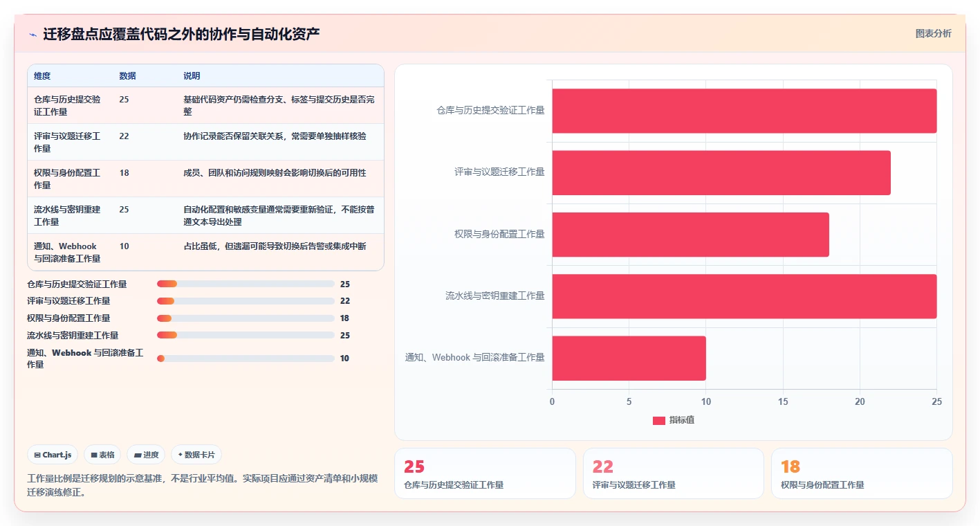
Task: Click x-axis tick label 15
Action: [x=783, y=402]
